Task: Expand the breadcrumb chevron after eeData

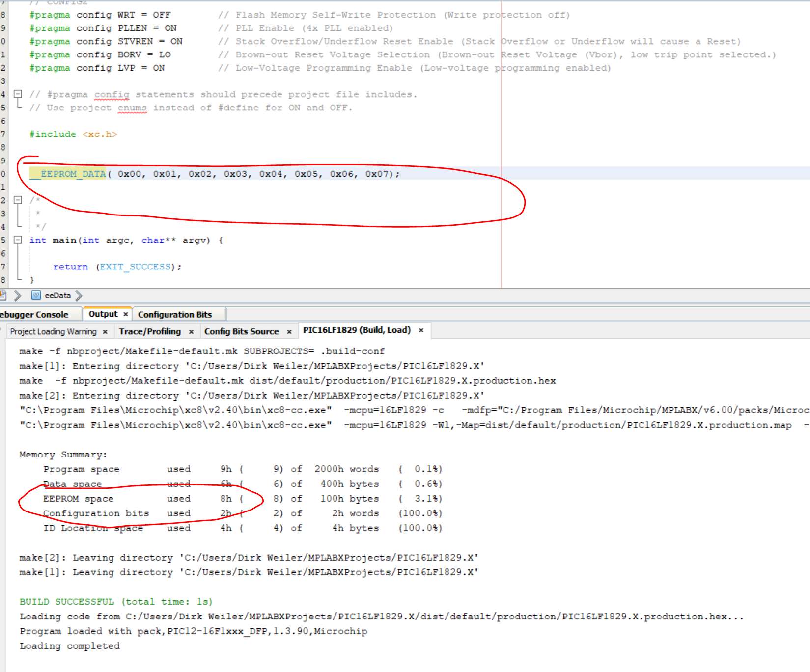Action: 79,295
